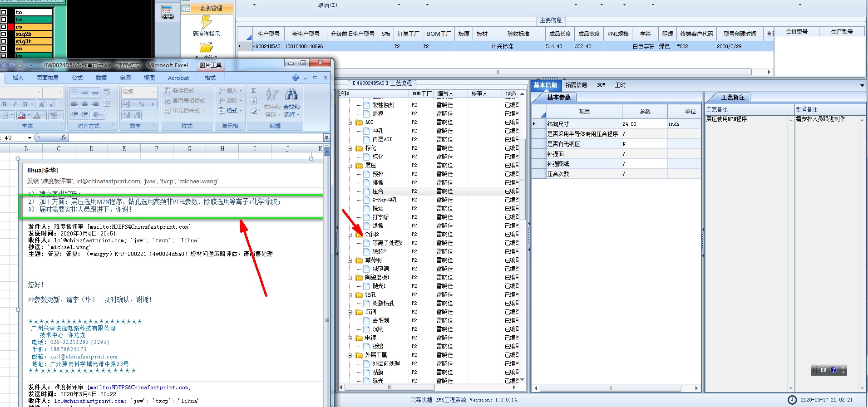This screenshot has height=407, width=868.
Task: Toggle Italic in Excel font group
Action: pyautogui.click(x=15, y=104)
